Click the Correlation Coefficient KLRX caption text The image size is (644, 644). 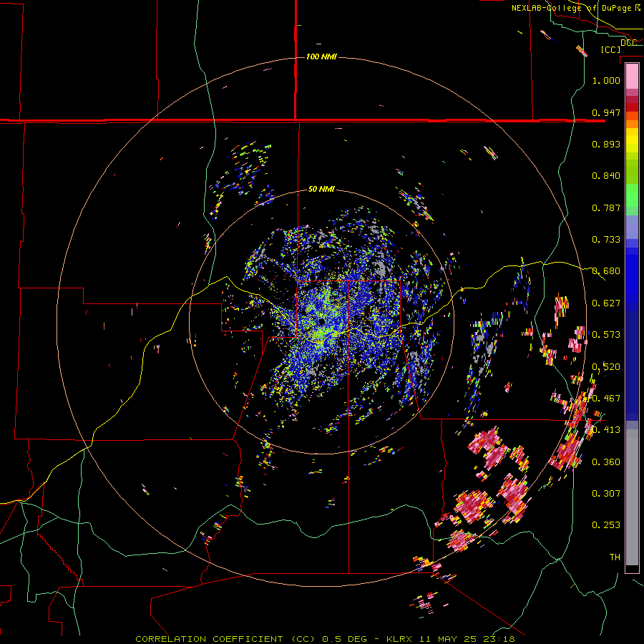pos(325,639)
